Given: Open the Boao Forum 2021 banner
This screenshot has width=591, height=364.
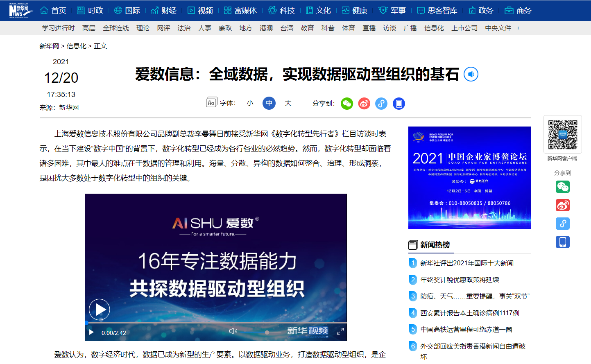Looking at the screenshot, I should pos(470,178).
